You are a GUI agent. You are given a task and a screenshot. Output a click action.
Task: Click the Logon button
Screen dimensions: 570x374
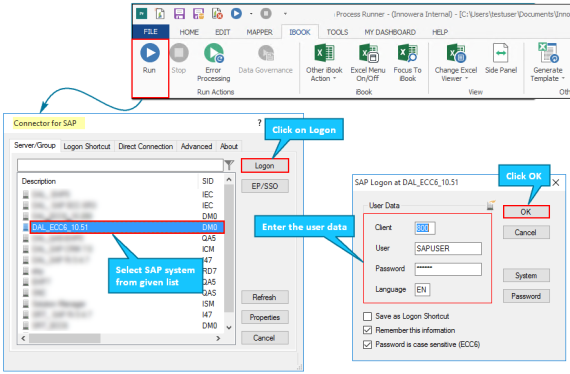coord(265,166)
